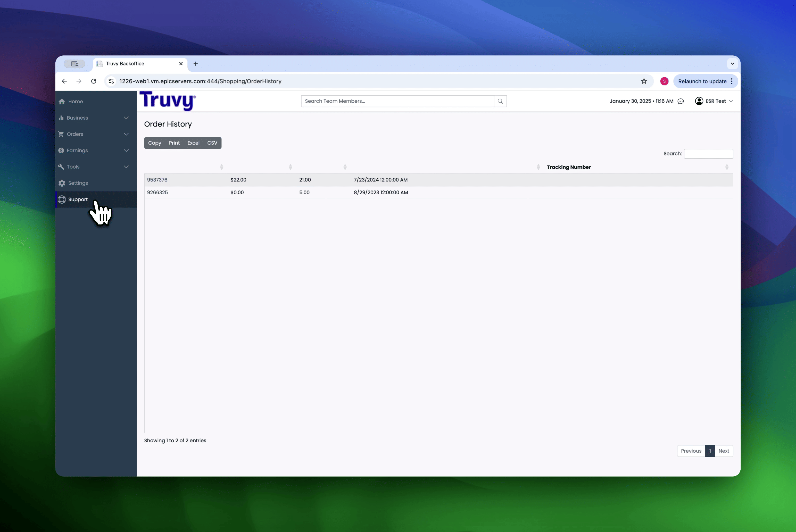Export the table using Excel button
The image size is (796, 532).
click(193, 143)
